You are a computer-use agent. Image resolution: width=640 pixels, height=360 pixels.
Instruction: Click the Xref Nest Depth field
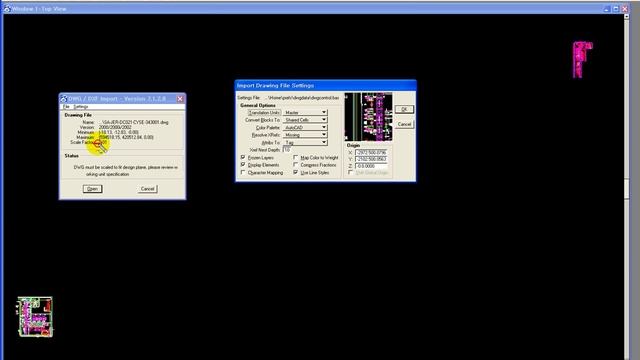287,150
